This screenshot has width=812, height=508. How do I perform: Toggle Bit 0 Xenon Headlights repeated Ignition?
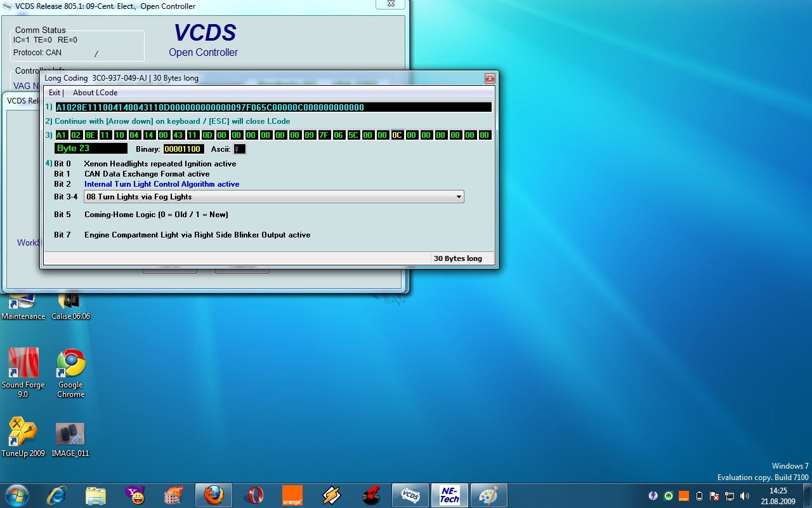point(160,164)
